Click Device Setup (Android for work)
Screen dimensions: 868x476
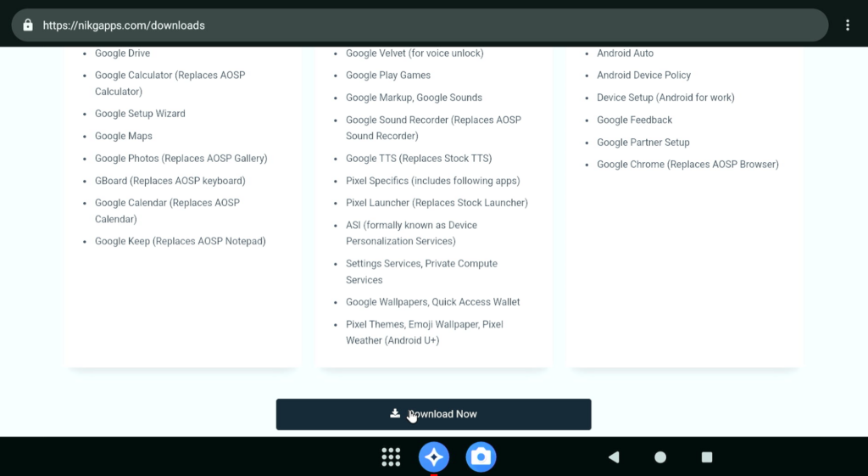[665, 98]
